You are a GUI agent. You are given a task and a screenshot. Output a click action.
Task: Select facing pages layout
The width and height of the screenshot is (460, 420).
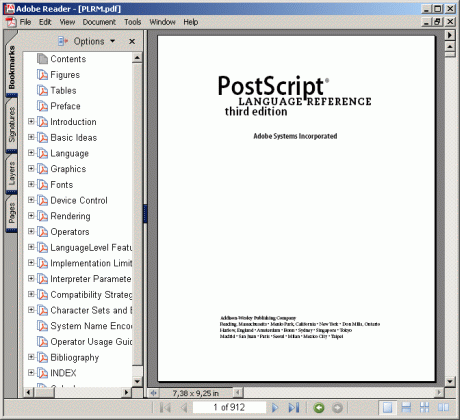pyautogui.click(x=443, y=407)
